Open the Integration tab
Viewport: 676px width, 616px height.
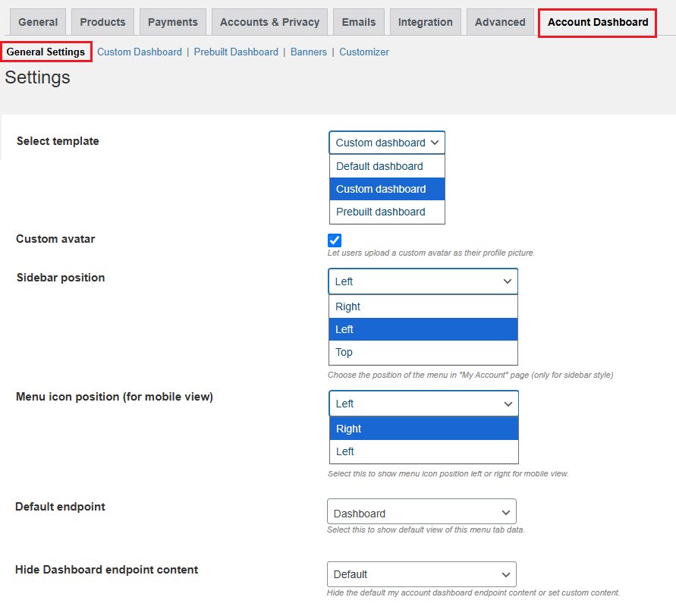coord(425,22)
